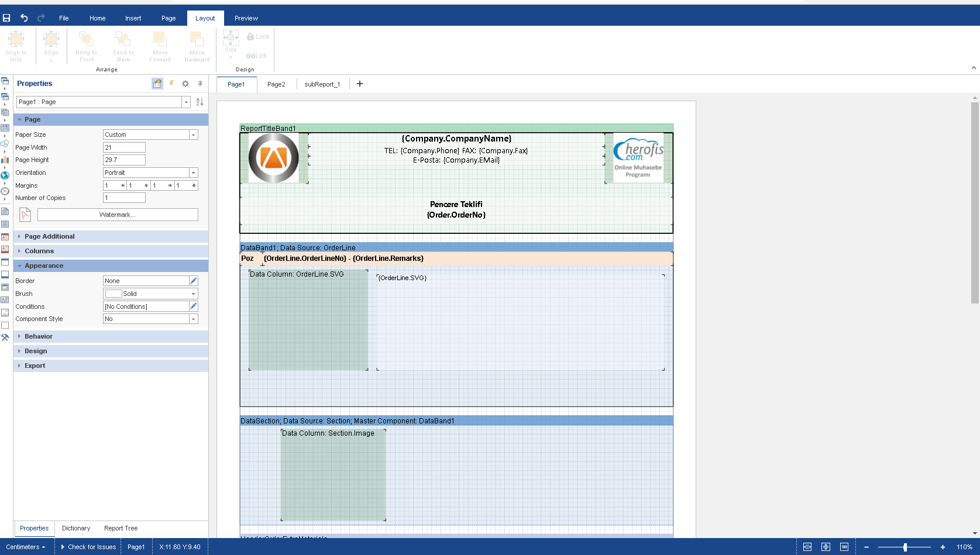Fit whole page zoom icon
Image resolution: width=980 pixels, height=555 pixels.
(x=826, y=547)
